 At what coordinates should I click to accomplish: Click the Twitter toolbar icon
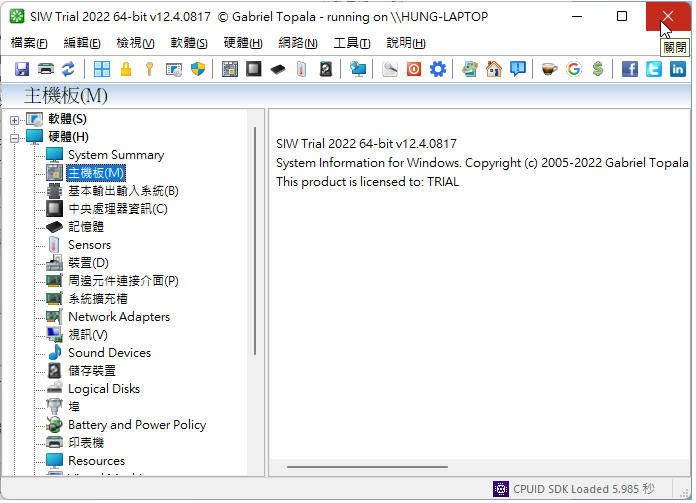653,69
